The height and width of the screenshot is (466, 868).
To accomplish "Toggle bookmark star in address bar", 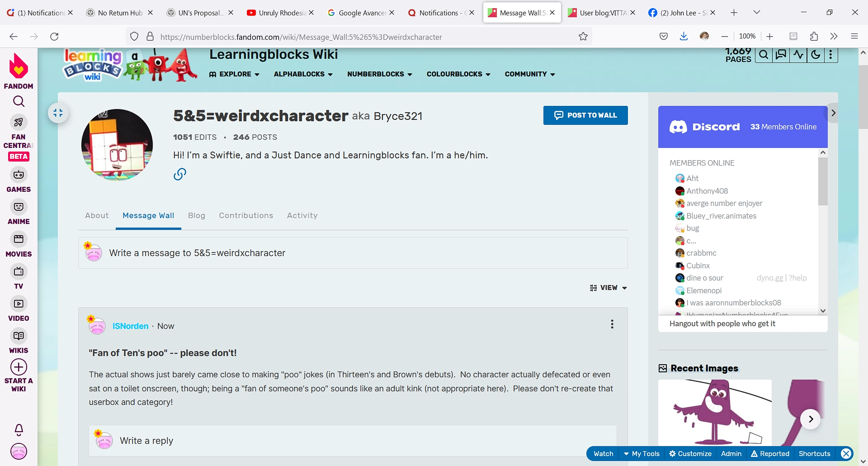I will coord(583,37).
